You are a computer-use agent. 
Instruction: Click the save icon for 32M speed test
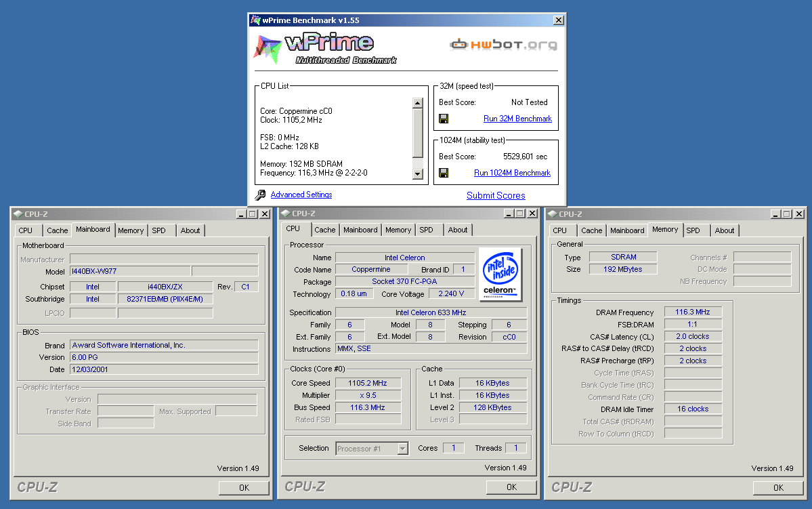444,119
